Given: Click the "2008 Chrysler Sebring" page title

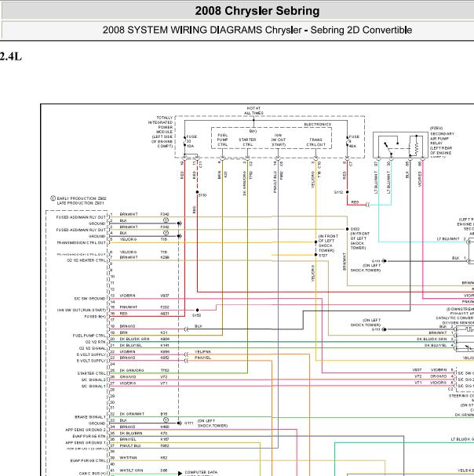Looking at the screenshot, I should click(x=257, y=11).
